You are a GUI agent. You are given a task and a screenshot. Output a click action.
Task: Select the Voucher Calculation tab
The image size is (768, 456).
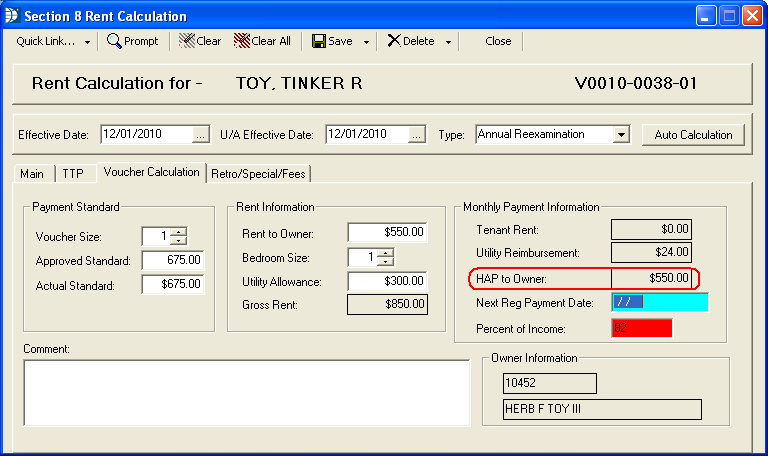(151, 172)
